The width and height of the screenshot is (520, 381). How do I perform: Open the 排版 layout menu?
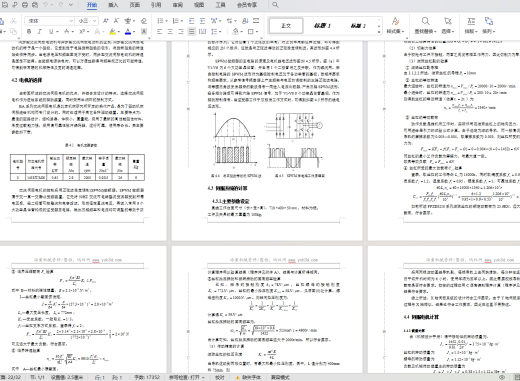coord(471,26)
